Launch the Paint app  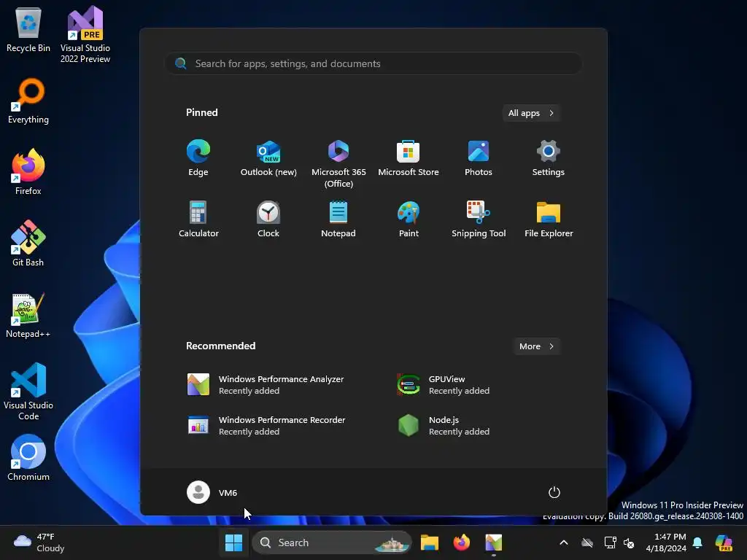click(409, 219)
